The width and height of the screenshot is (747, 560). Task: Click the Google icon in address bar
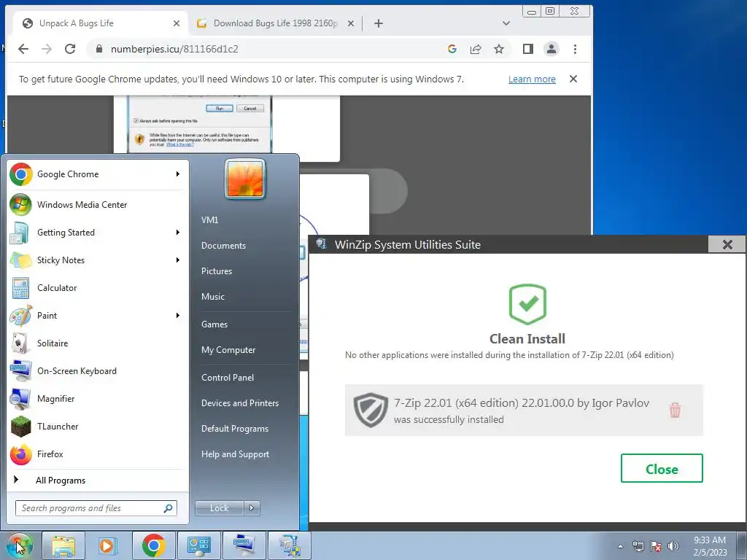tap(452, 49)
